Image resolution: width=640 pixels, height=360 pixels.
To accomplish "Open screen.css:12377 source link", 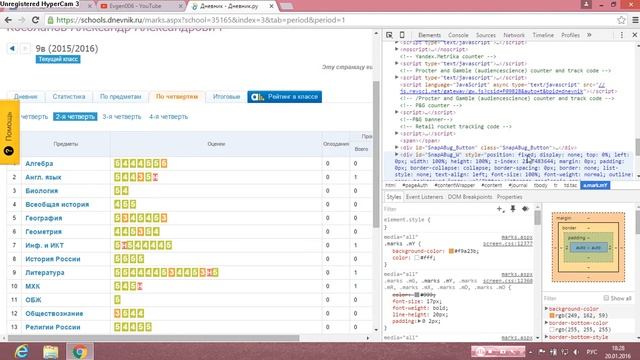I will pos(508,244).
